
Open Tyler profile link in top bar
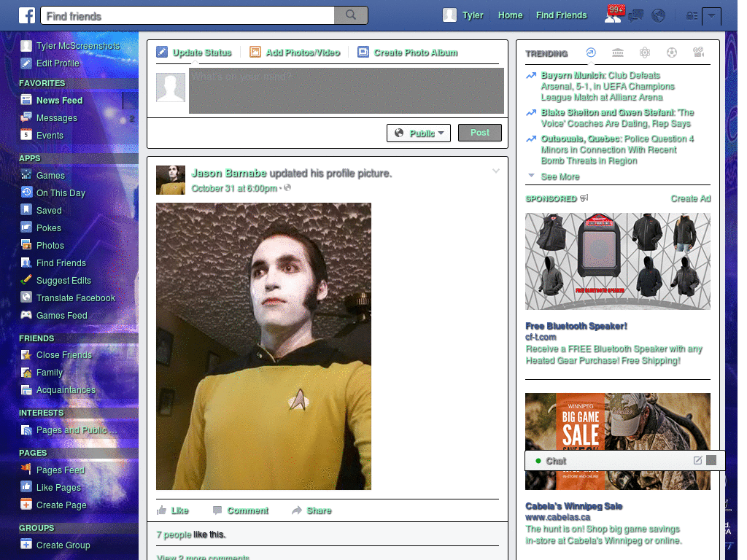coord(473,15)
